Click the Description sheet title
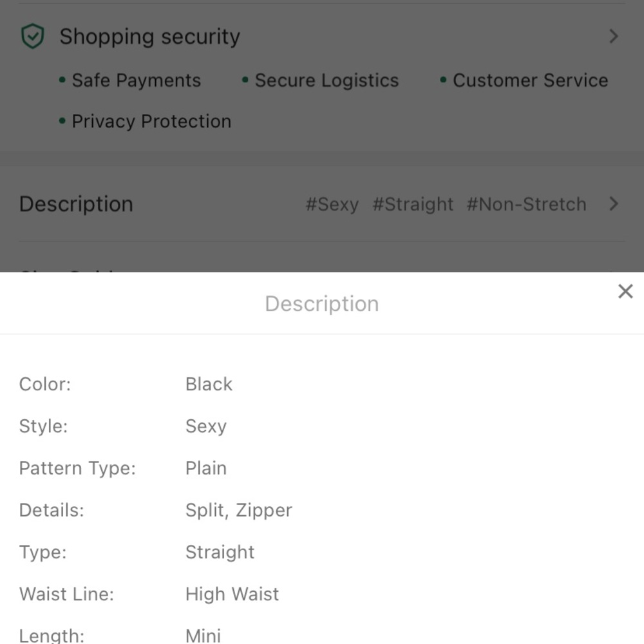 tap(322, 304)
